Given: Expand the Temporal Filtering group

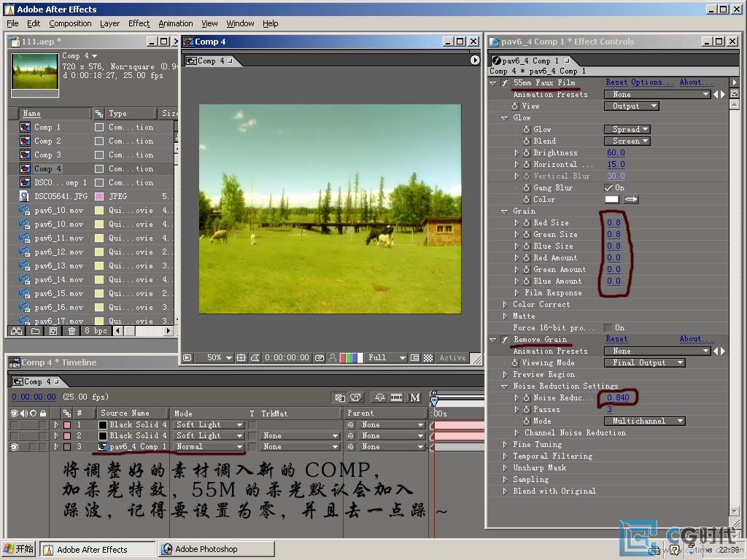Looking at the screenshot, I should coord(505,456).
